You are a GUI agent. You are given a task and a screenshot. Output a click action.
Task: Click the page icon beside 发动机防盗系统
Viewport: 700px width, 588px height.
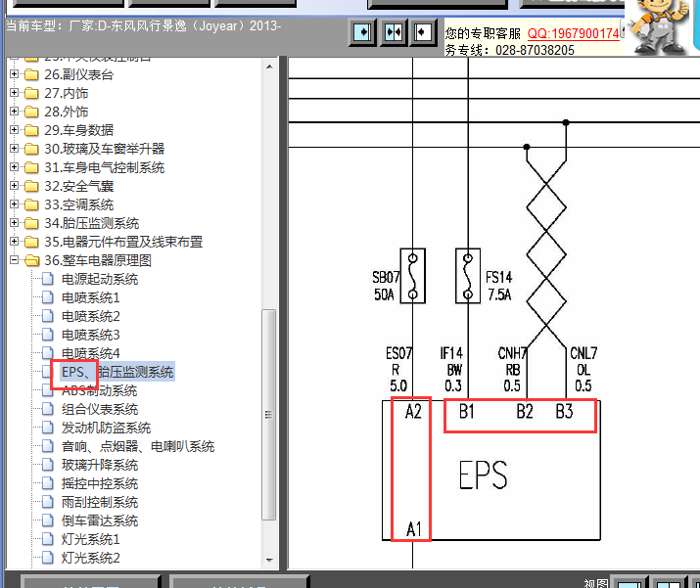click(48, 428)
